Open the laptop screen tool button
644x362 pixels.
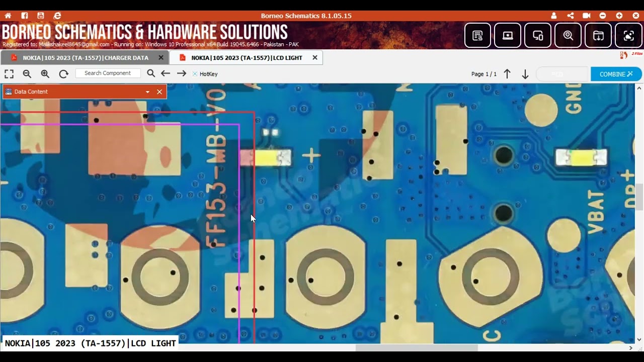coord(508,35)
